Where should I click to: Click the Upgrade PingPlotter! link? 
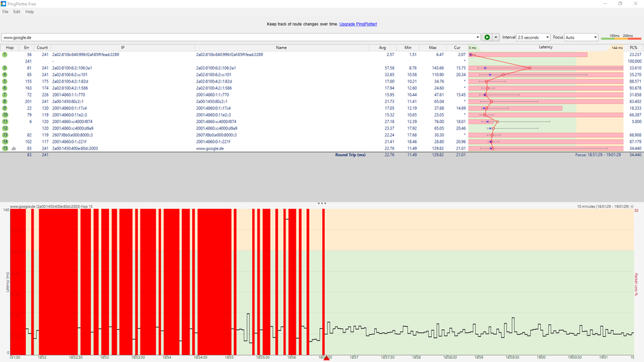pyautogui.click(x=358, y=24)
